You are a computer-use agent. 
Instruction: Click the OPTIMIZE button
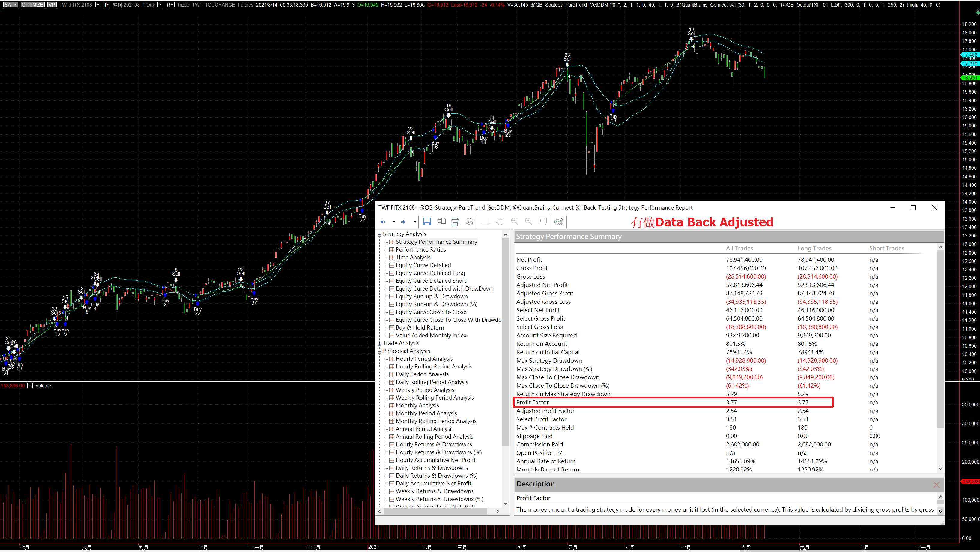point(32,5)
